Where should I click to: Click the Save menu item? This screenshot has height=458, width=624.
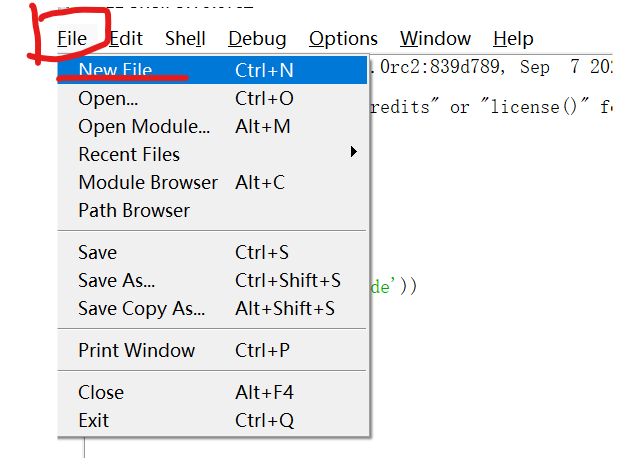(x=97, y=252)
